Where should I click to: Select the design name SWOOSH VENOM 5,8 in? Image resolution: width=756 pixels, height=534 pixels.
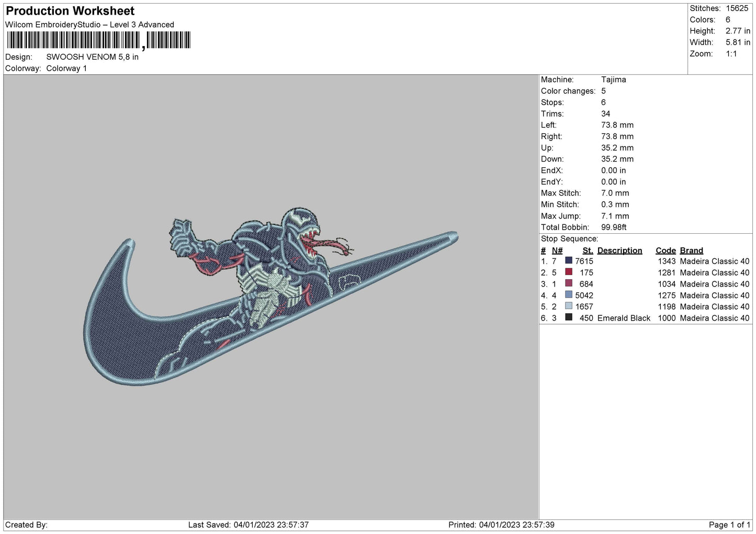click(x=92, y=57)
